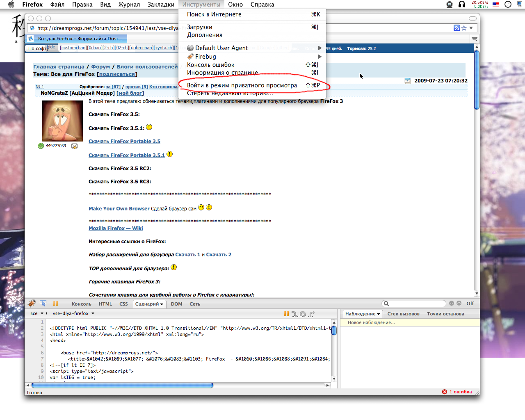Click the list-all-tabs icon
The height and width of the screenshot is (420, 525).
click(475, 39)
